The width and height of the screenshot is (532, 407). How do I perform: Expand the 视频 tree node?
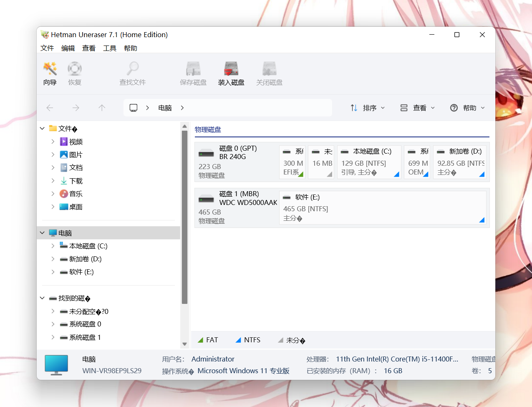[x=53, y=142]
